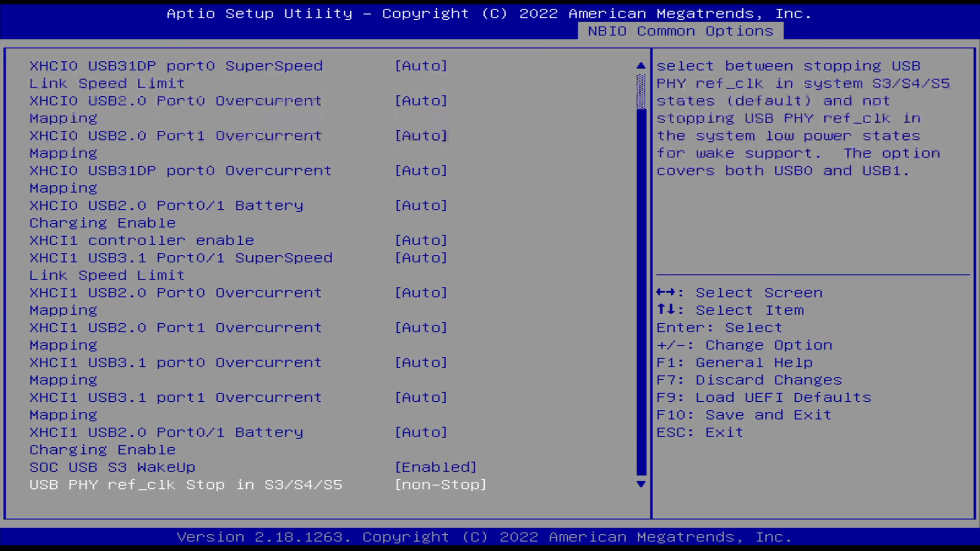The height and width of the screenshot is (551, 980).
Task: Select the XHCI1 USB3.1 Port0/1 SuperSpeed Link Speed Limit label
Action: click(x=181, y=267)
